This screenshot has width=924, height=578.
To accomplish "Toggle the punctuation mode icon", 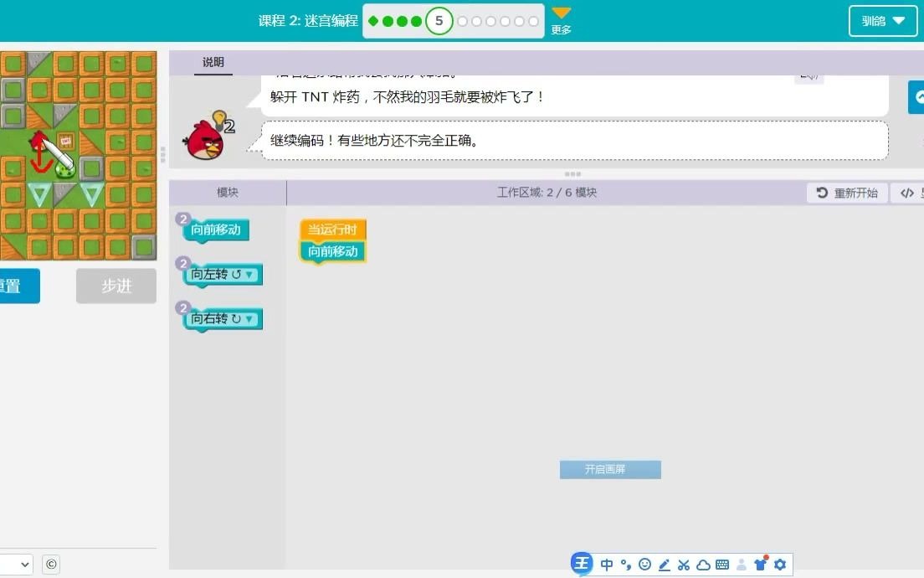I will click(x=626, y=565).
